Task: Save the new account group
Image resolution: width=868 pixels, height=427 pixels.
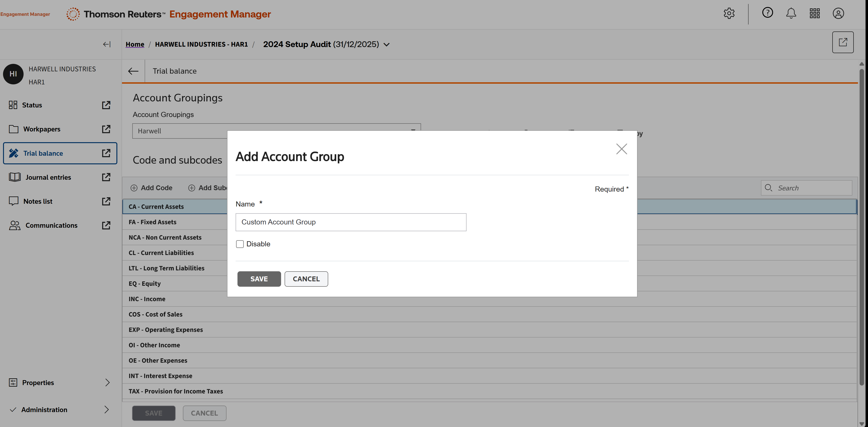Action: pos(259,279)
